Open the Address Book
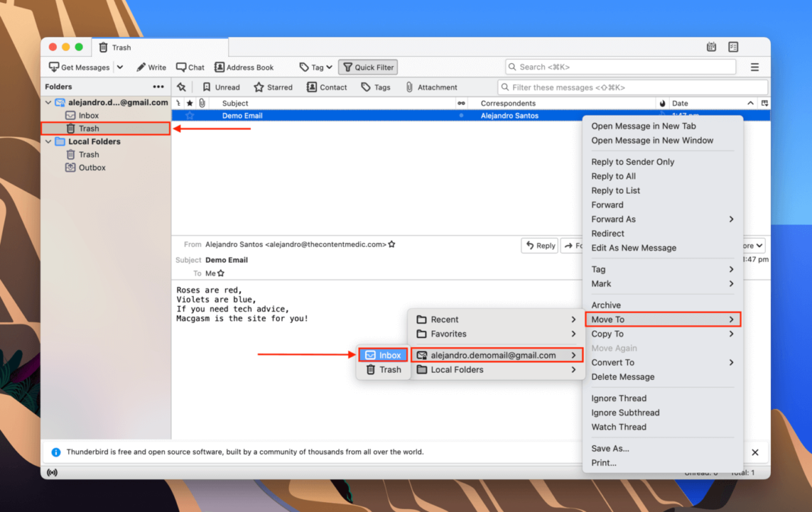This screenshot has height=512, width=812. 245,67
